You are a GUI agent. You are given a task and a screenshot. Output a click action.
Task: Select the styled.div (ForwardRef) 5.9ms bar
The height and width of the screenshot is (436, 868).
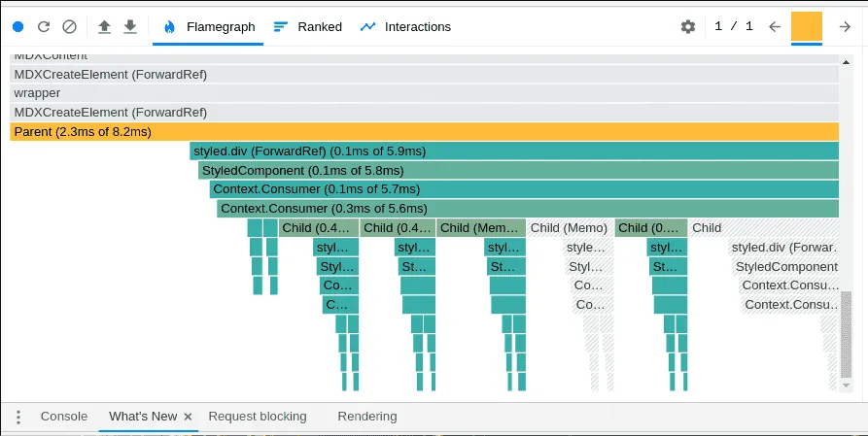(x=514, y=151)
